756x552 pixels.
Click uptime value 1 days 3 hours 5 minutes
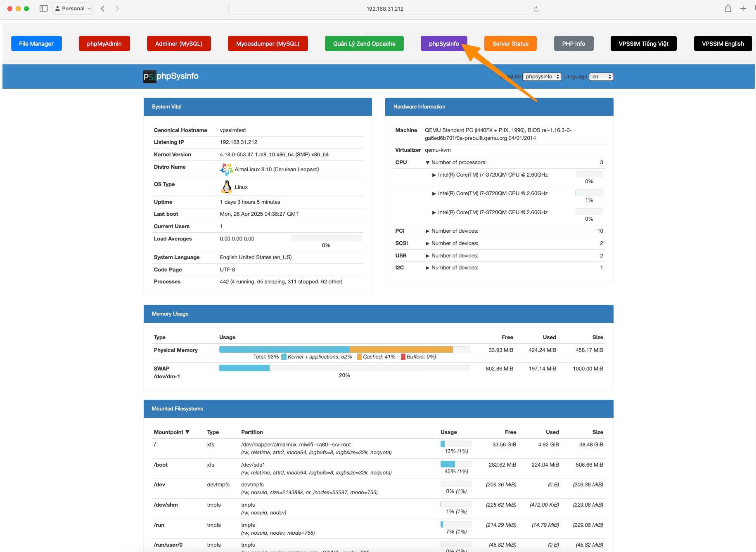pyautogui.click(x=250, y=202)
